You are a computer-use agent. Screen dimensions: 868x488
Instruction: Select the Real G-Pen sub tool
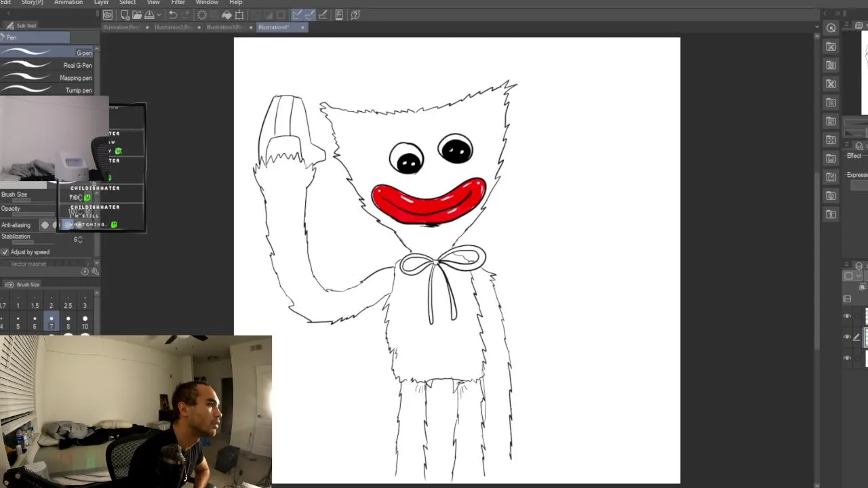click(47, 65)
